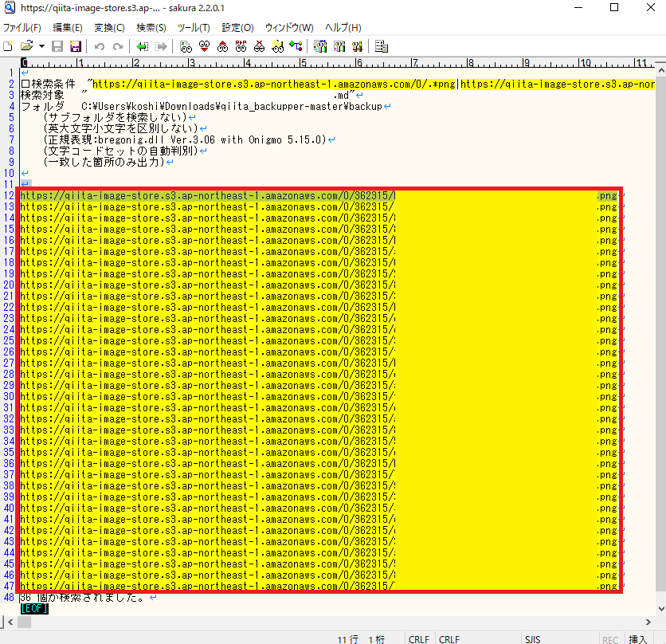Click '(英大文字小文字を区別しない)' text

click(x=120, y=128)
